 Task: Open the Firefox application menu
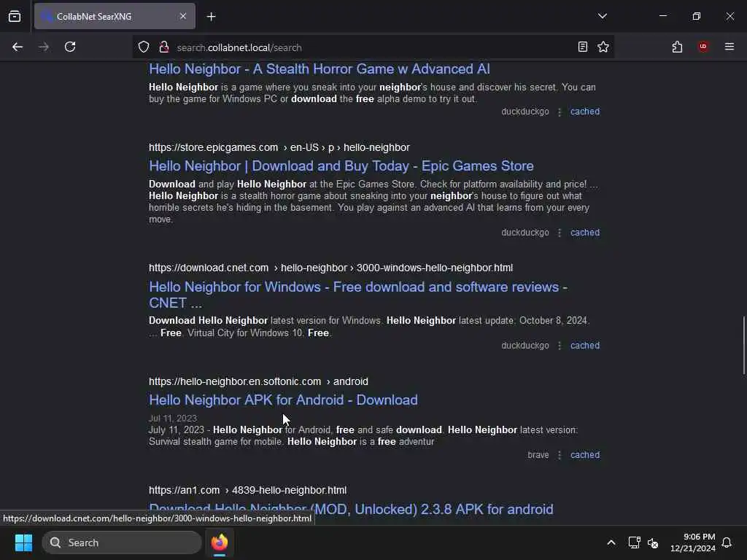point(729,47)
